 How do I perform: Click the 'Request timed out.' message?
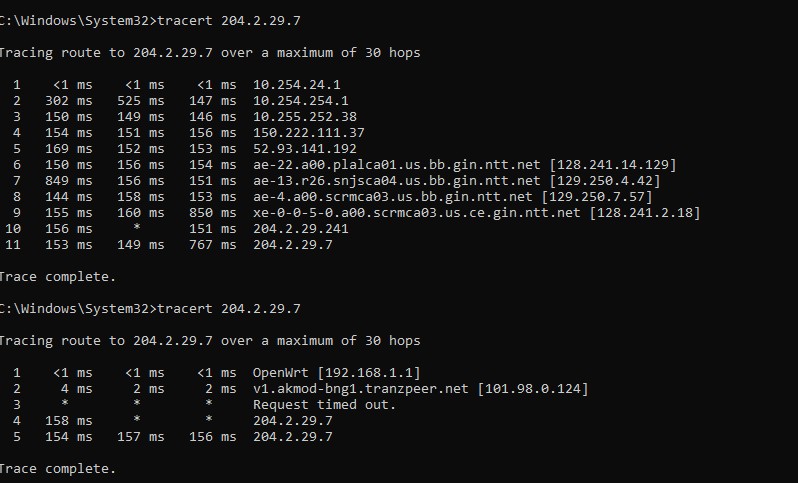click(x=325, y=405)
